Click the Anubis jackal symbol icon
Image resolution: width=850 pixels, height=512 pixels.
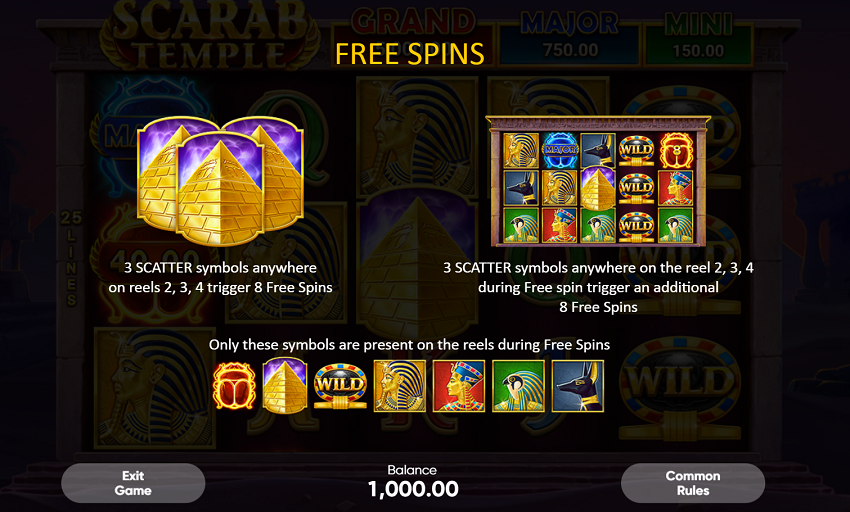pos(578,386)
